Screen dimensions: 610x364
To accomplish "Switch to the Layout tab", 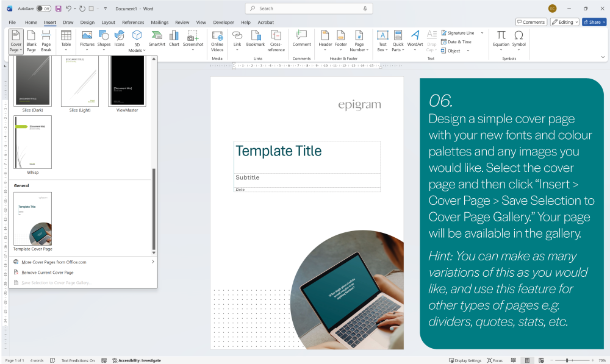I will pyautogui.click(x=108, y=22).
